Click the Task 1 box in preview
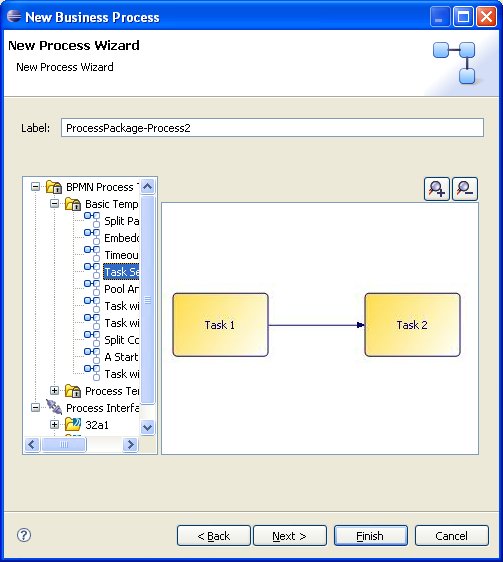Image resolution: width=503 pixels, height=562 pixels. click(x=220, y=325)
